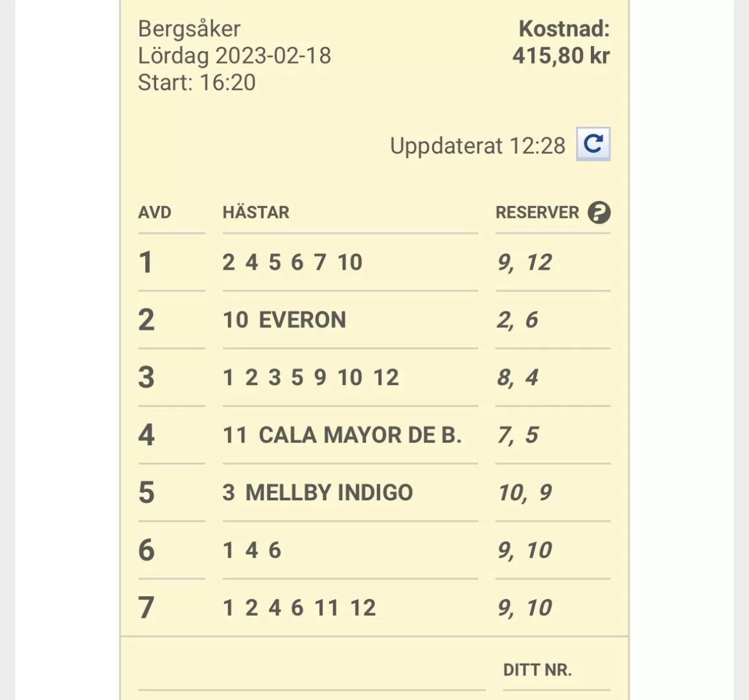
Task: Click reserves 7, 5 for race 4
Action: click(x=518, y=435)
